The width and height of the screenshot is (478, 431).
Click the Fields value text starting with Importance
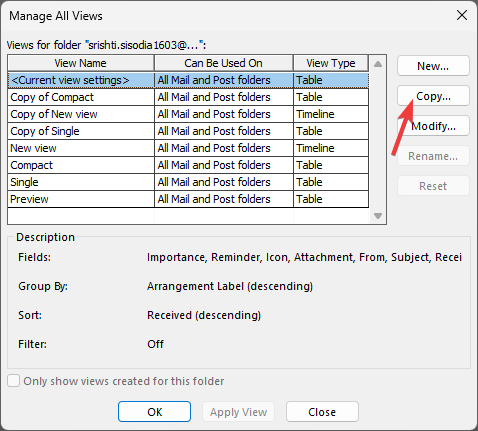(304, 257)
